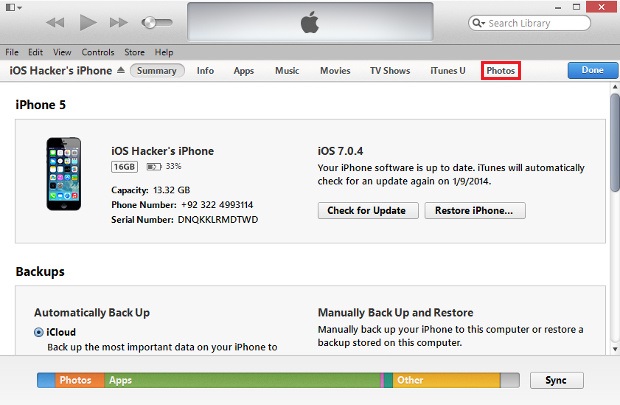Start playback with the Play button
The width and height of the screenshot is (620, 405).
click(x=88, y=22)
